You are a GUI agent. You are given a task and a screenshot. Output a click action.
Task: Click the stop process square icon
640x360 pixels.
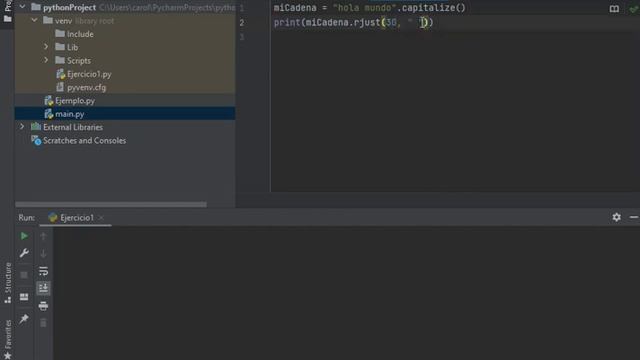coord(24,275)
